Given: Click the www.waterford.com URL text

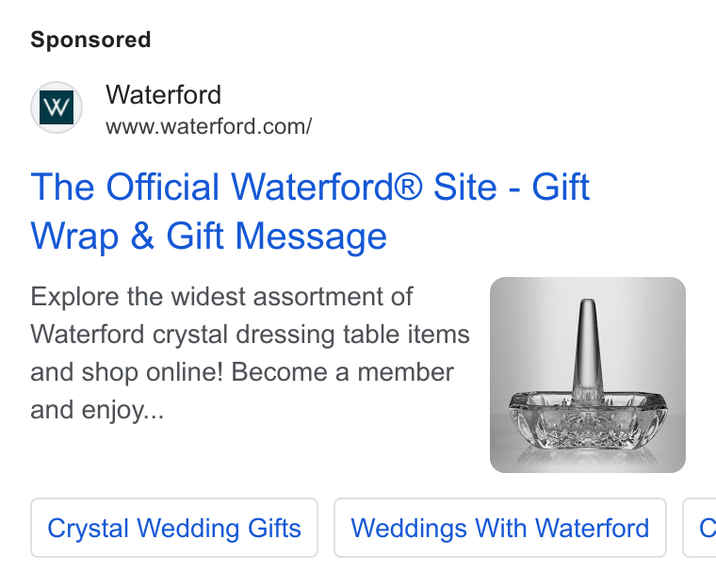Looking at the screenshot, I should click(x=209, y=126).
